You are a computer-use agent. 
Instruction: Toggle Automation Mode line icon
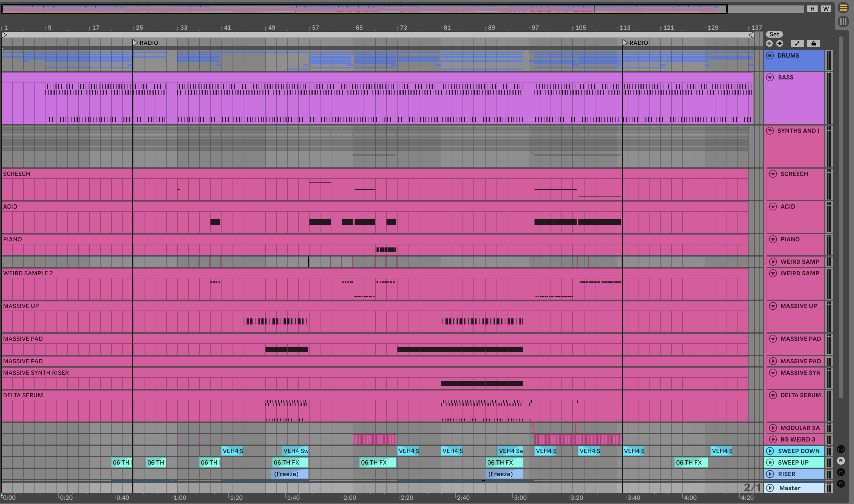(x=797, y=43)
